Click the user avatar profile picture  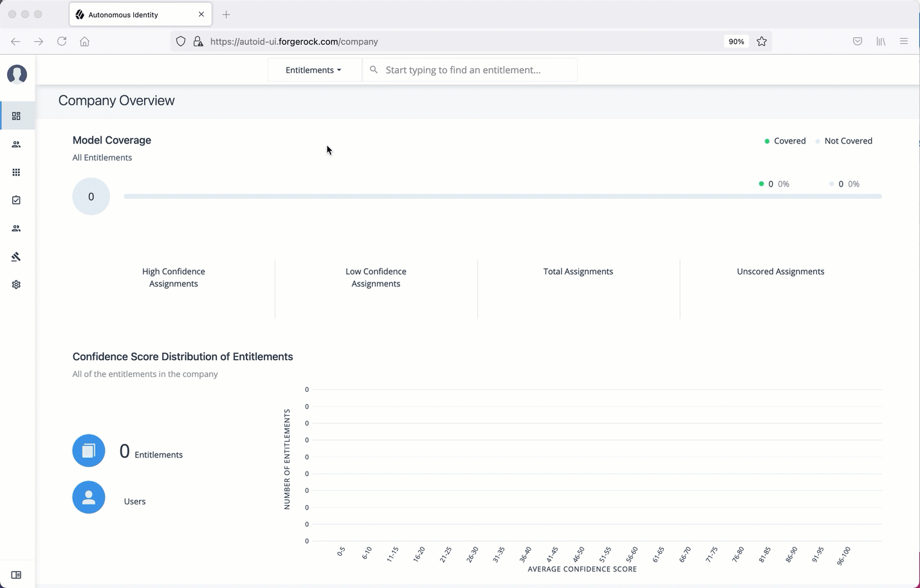pos(17,75)
